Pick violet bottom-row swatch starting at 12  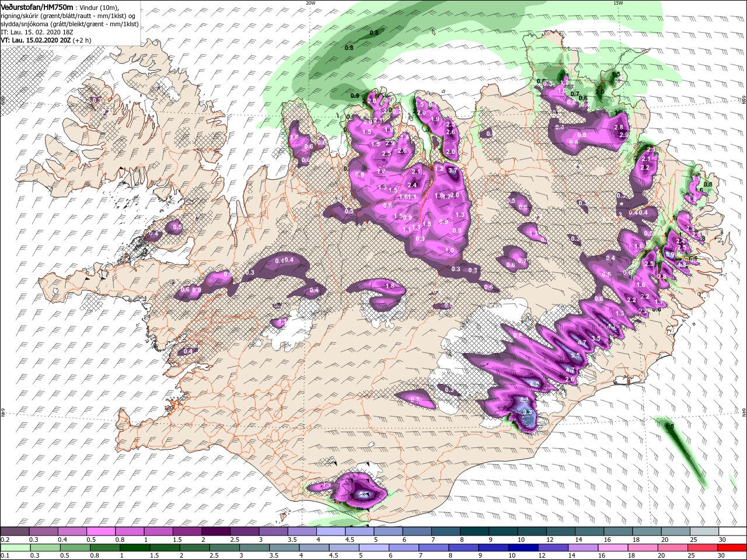tap(553, 548)
